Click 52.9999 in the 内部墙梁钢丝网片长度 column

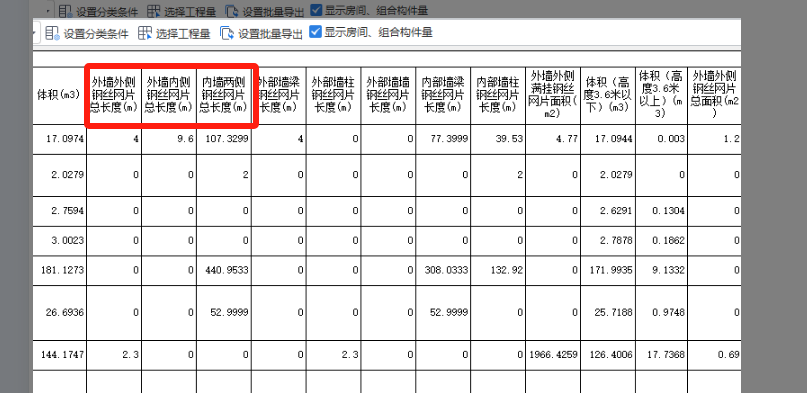click(x=443, y=313)
